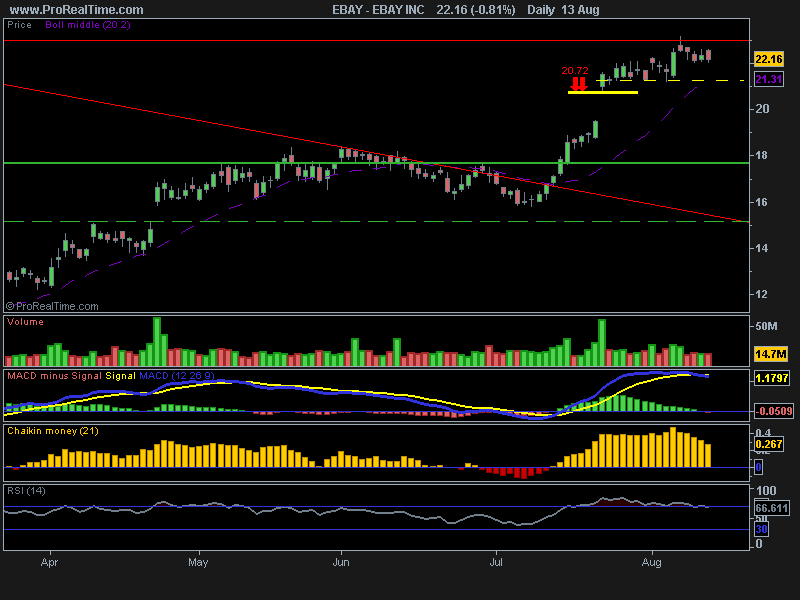The height and width of the screenshot is (600, 800).
Task: Click the 20.72 red annotation label
Action: (x=574, y=71)
